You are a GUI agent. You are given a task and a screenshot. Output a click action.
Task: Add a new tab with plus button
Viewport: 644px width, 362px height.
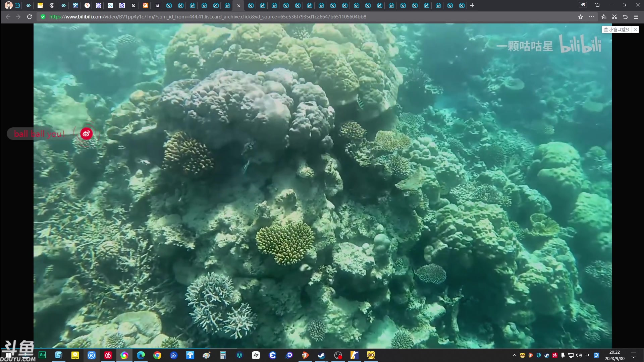click(x=472, y=5)
